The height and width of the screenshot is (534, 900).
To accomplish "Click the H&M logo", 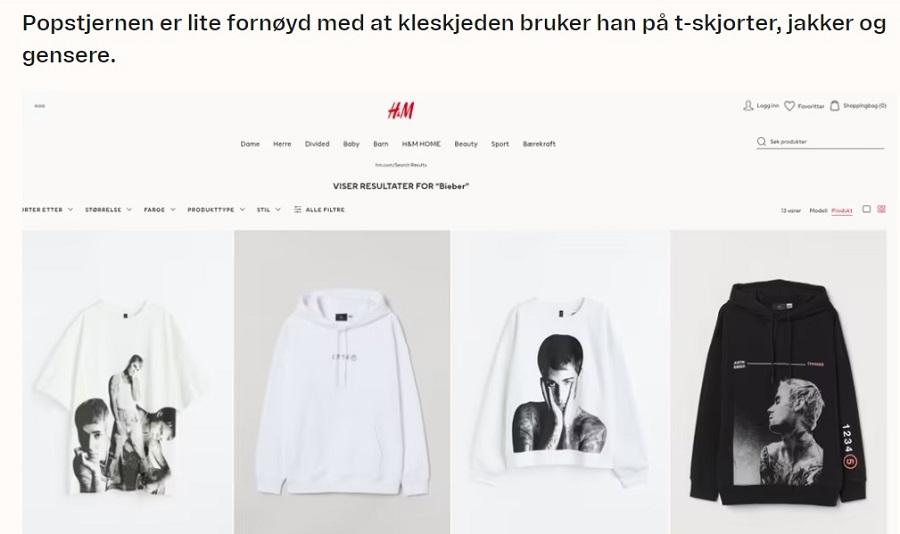I will pyautogui.click(x=401, y=110).
